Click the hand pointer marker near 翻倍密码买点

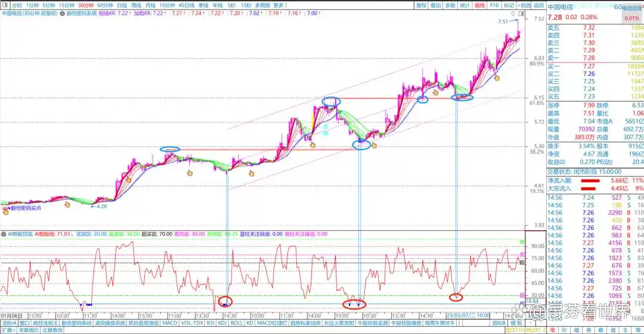[6, 211]
